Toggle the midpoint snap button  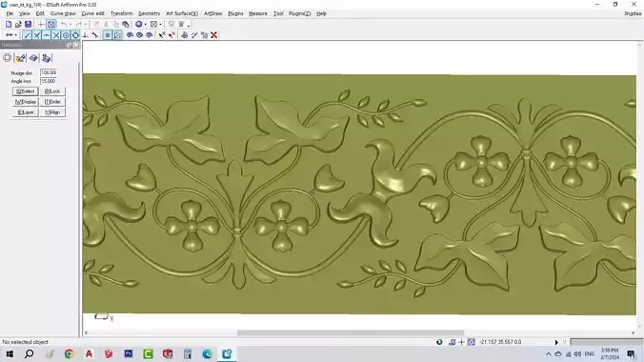47,35
